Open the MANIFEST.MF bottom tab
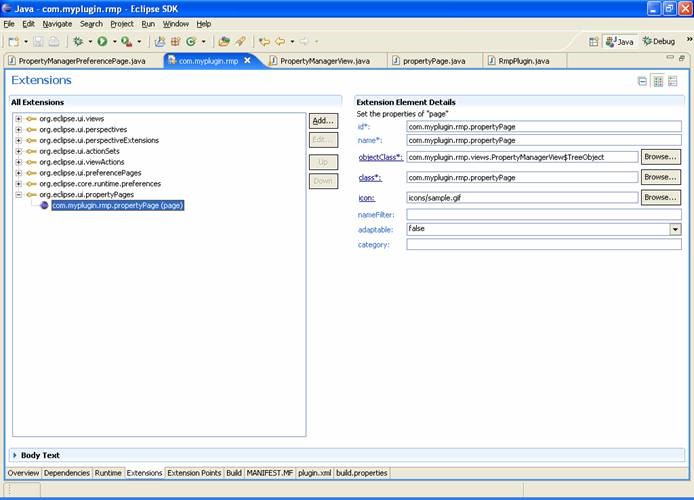694x500 pixels. [270, 473]
